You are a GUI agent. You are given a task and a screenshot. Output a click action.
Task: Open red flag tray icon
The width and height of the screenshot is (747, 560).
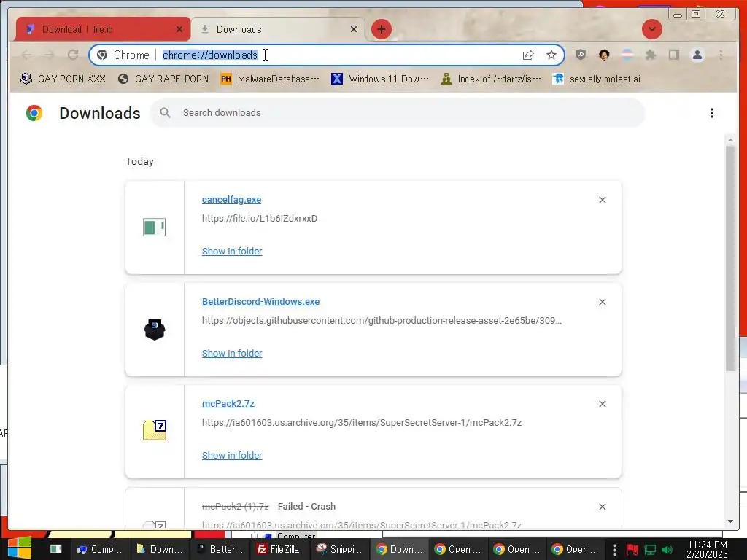pos(632,550)
